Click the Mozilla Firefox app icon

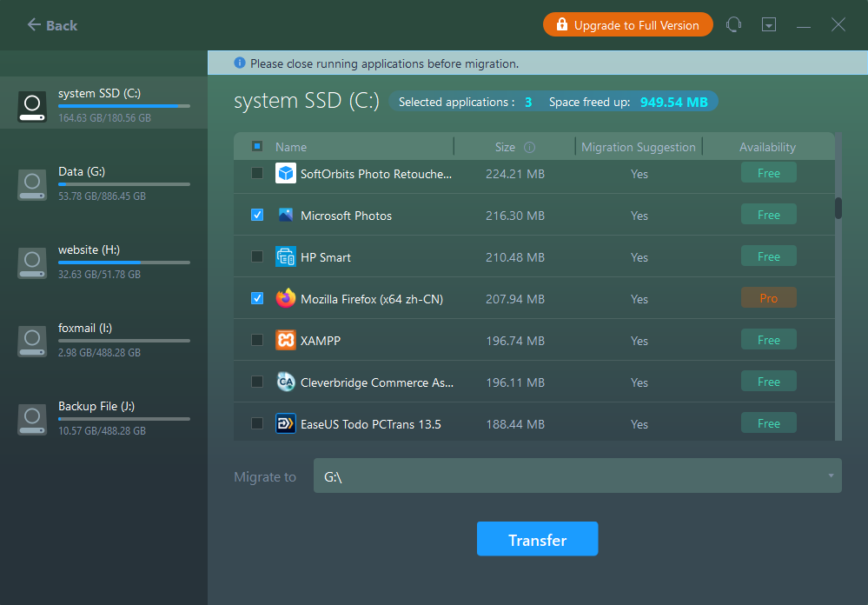(x=286, y=299)
